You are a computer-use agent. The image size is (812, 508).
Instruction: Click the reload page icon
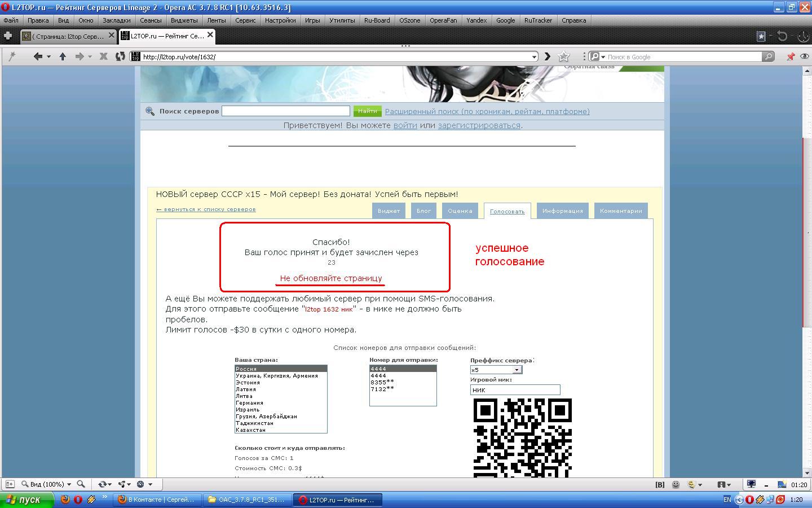(x=120, y=56)
